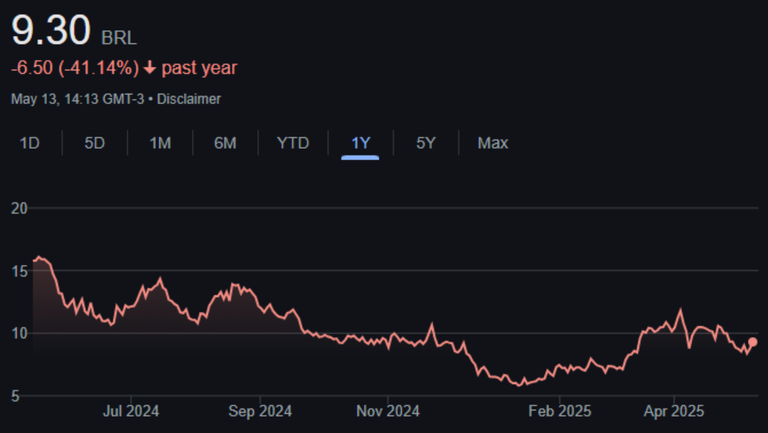768x433 pixels.
Task: Click the Nov 2024 axis label
Action: click(388, 410)
